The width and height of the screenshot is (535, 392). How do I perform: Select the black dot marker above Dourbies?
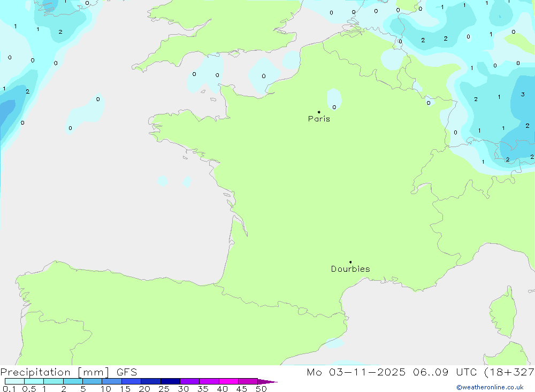pyautogui.click(x=350, y=262)
